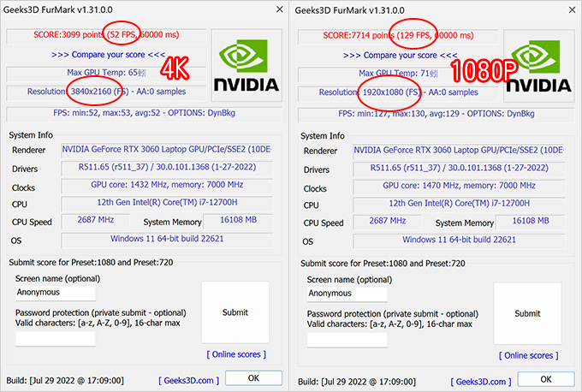Click Windows 11 64-bit build value, right window
Image resolution: width=582 pixels, height=392 pixels.
pyautogui.click(x=459, y=240)
